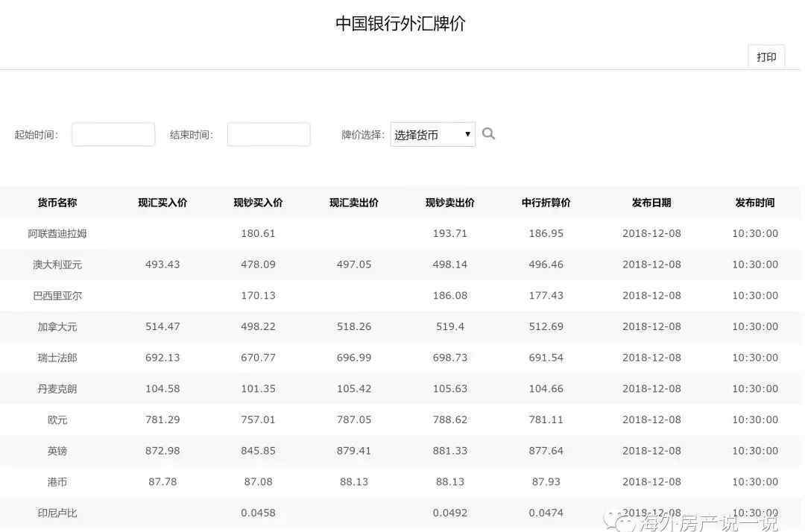The image size is (805, 532).
Task: Click the 0.0458 rupiah cash buying value
Action: pos(258,513)
